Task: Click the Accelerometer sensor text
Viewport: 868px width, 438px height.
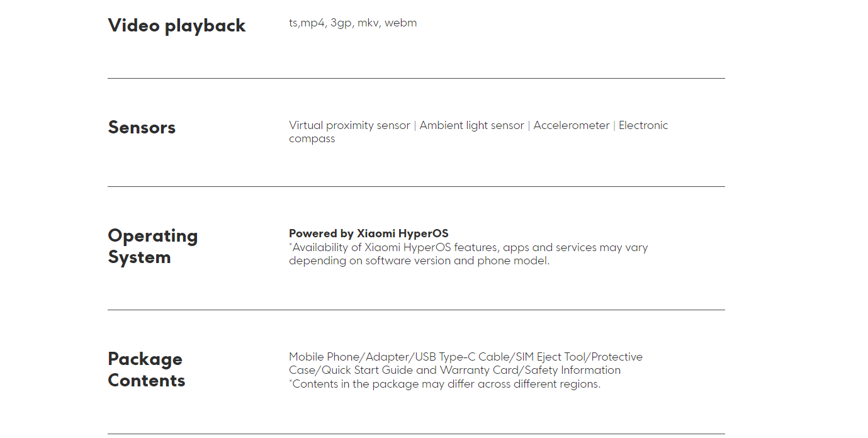Action: tap(571, 125)
